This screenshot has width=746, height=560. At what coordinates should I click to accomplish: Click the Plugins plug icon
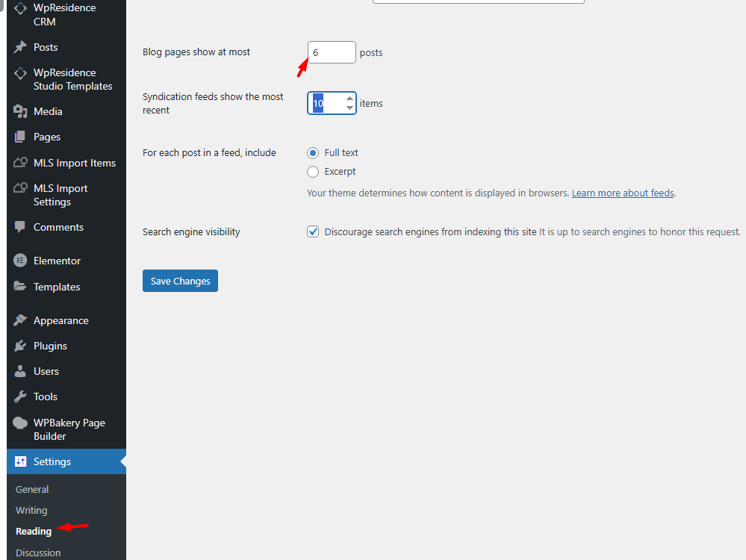[20, 346]
